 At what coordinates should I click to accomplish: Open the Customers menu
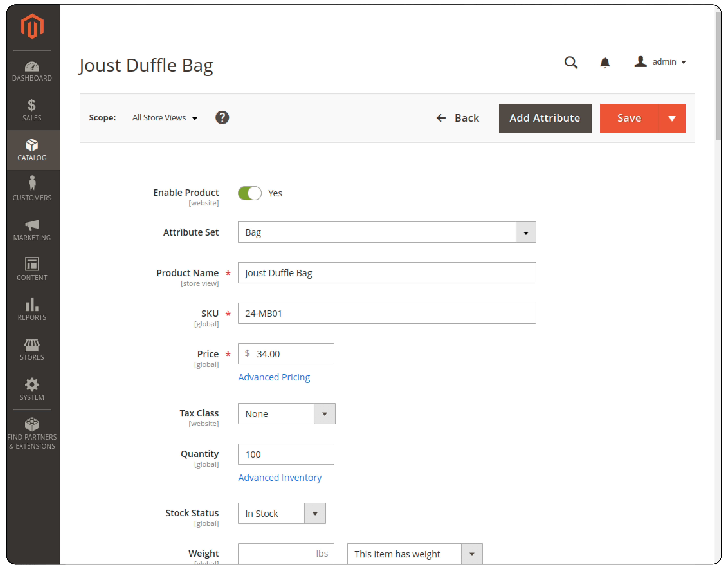pos(32,190)
